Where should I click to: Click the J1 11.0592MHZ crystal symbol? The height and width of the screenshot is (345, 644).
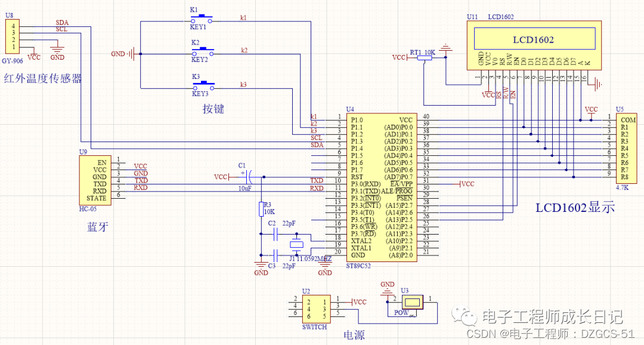pos(296,245)
